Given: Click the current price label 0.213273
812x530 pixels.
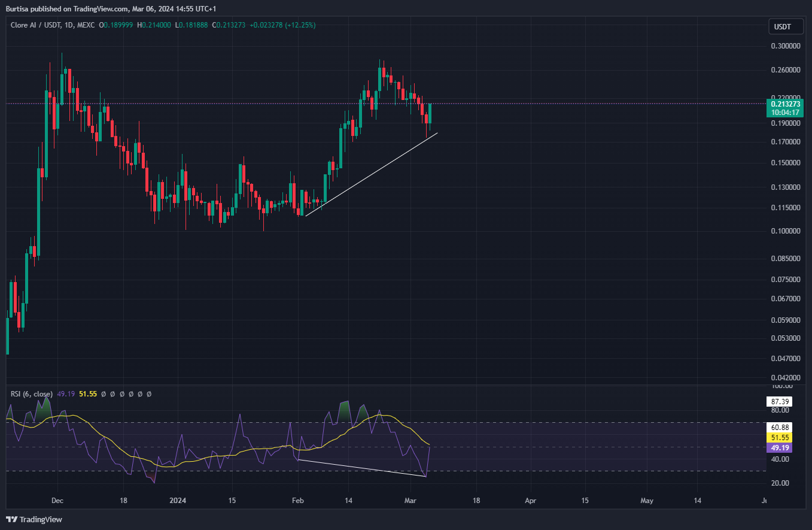Looking at the screenshot, I should coord(786,104).
